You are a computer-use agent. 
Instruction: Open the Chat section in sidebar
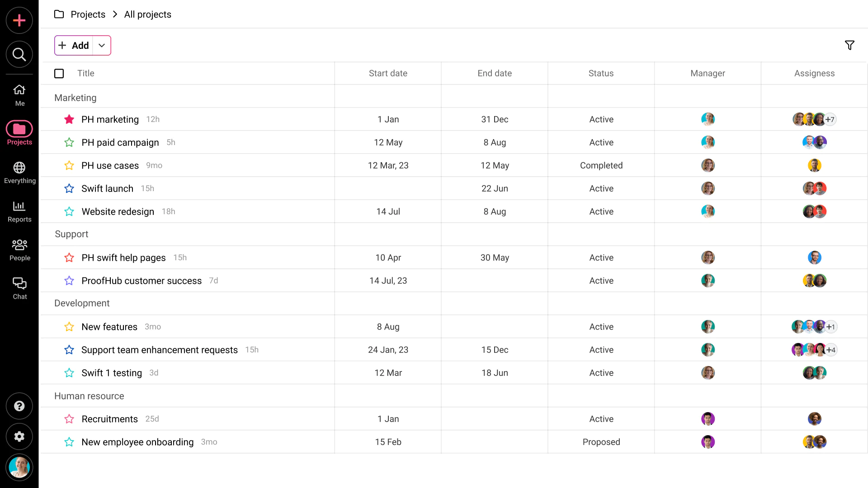click(x=19, y=288)
